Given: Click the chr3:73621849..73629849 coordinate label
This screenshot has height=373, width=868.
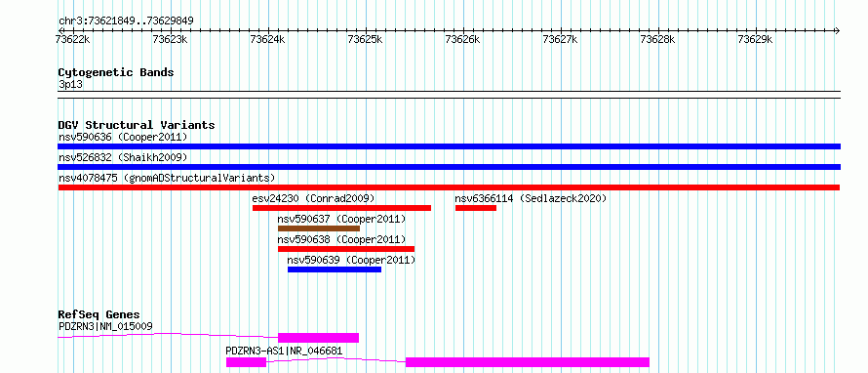Looking at the screenshot, I should [126, 21].
